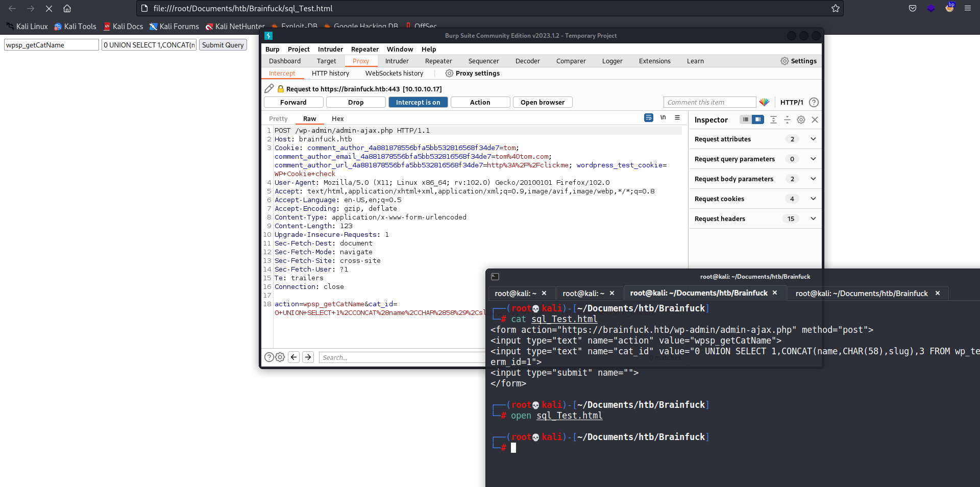Expand all Inspector sections icon

point(773,119)
